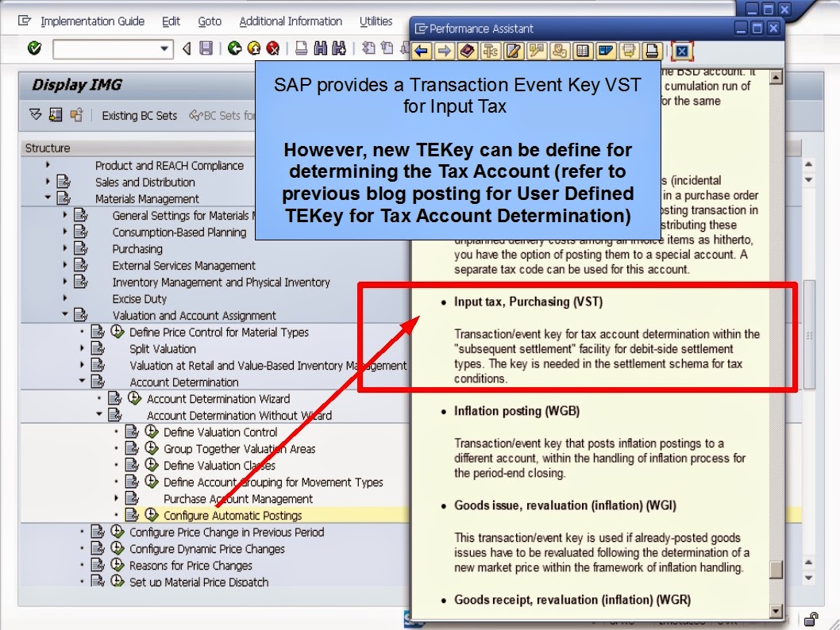840x630 pixels.
Task: Expand Consumption-Based Planning node
Action: pos(65,232)
